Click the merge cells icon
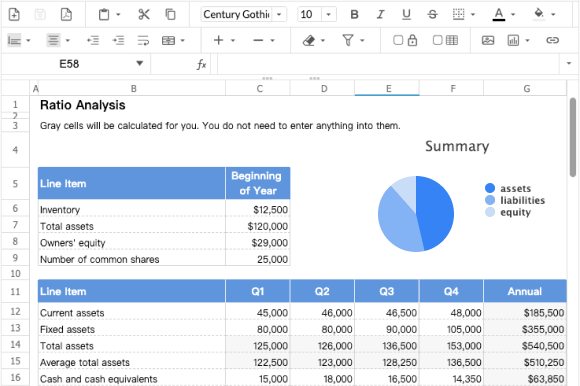The height and width of the screenshot is (386, 580). point(168,40)
